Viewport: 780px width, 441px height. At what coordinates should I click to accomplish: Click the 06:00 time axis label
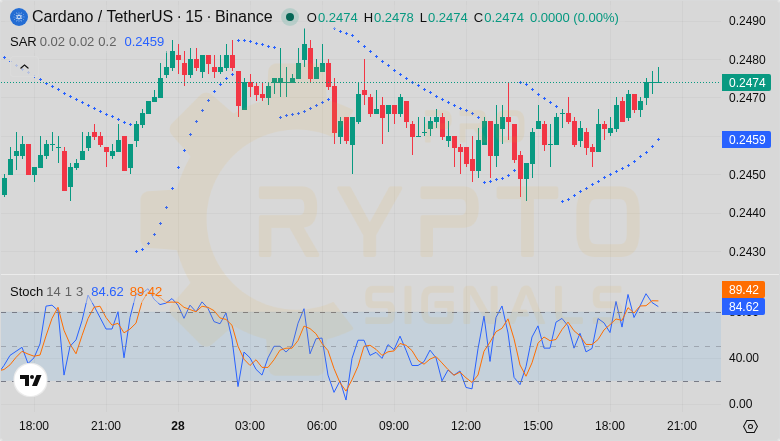(x=322, y=426)
